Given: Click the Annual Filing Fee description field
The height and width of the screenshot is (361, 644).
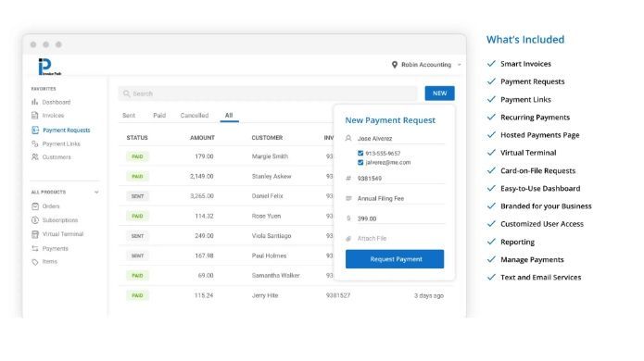Looking at the screenshot, I should (x=400, y=198).
